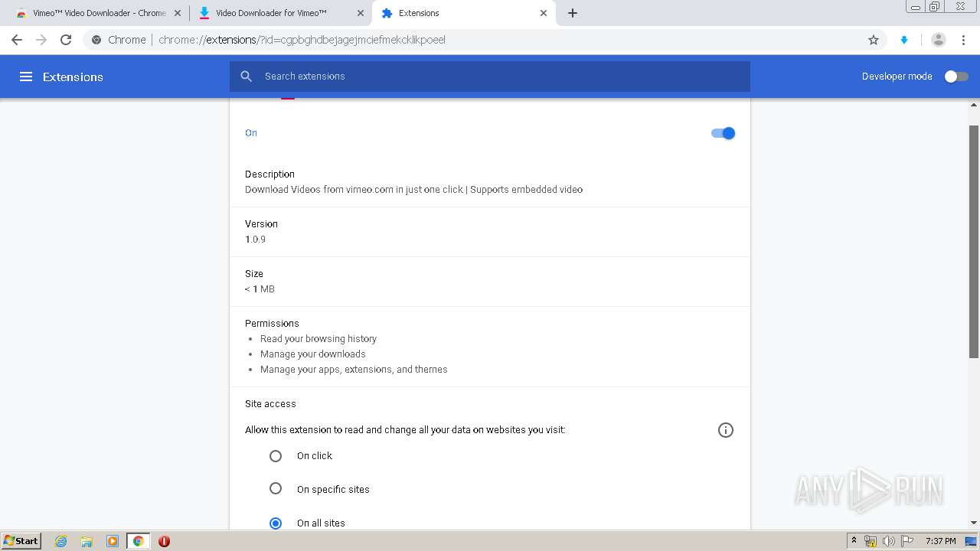Screen dimensions: 980x551
Task: Open Action Center flag icon
Action: [907, 541]
